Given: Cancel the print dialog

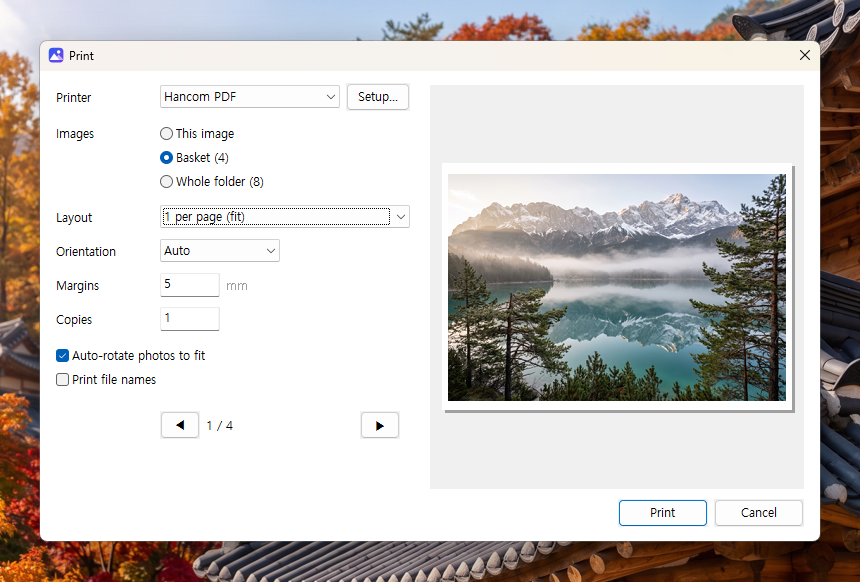Looking at the screenshot, I should point(759,512).
